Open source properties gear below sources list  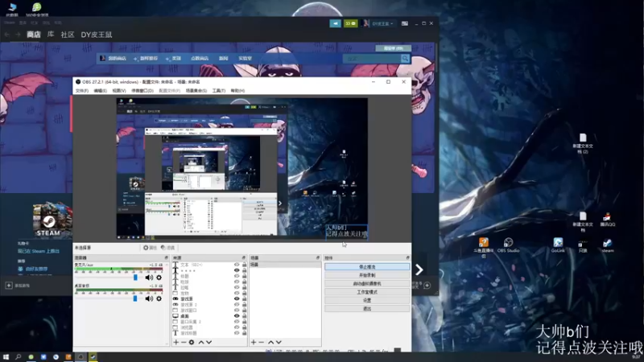192,342
